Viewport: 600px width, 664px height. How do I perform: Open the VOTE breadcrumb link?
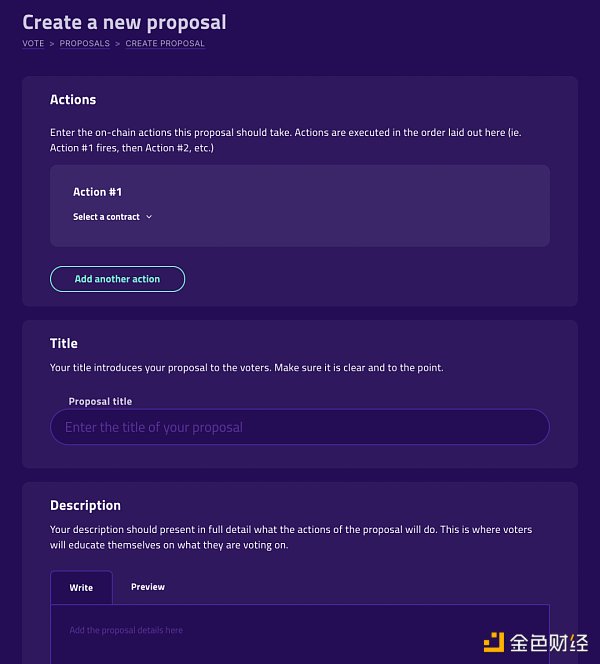pos(33,43)
